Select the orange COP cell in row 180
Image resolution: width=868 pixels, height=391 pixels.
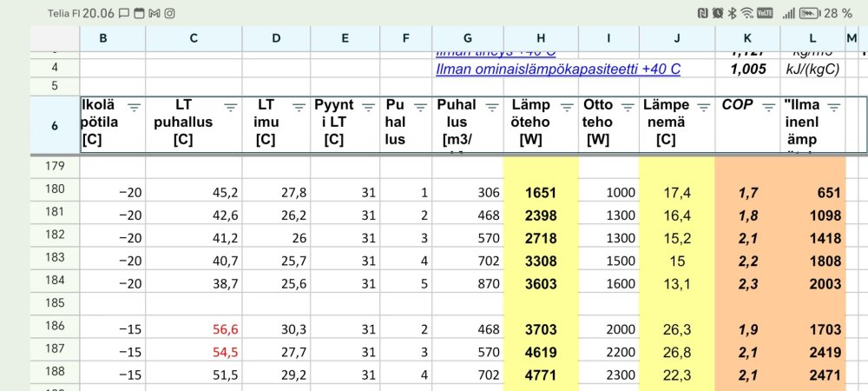point(746,194)
